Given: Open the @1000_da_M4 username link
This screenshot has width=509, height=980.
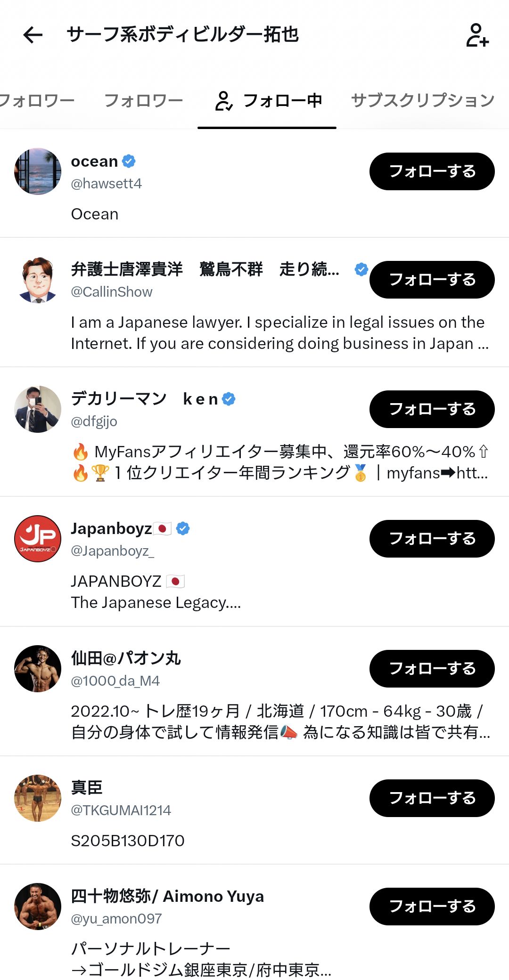Looking at the screenshot, I should [115, 680].
